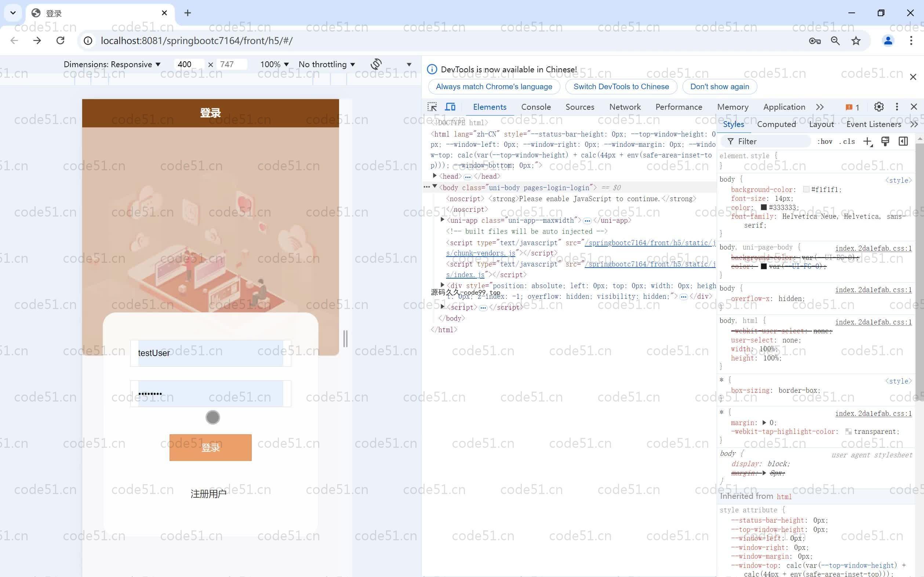The image size is (924, 577).
Task: Show more DevTools tabs chevron
Action: click(x=820, y=107)
